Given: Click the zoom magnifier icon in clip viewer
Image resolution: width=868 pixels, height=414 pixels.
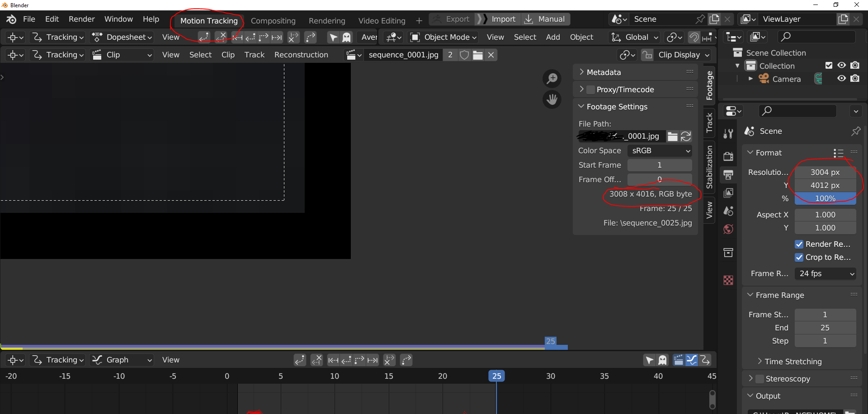Looking at the screenshot, I should tap(552, 79).
